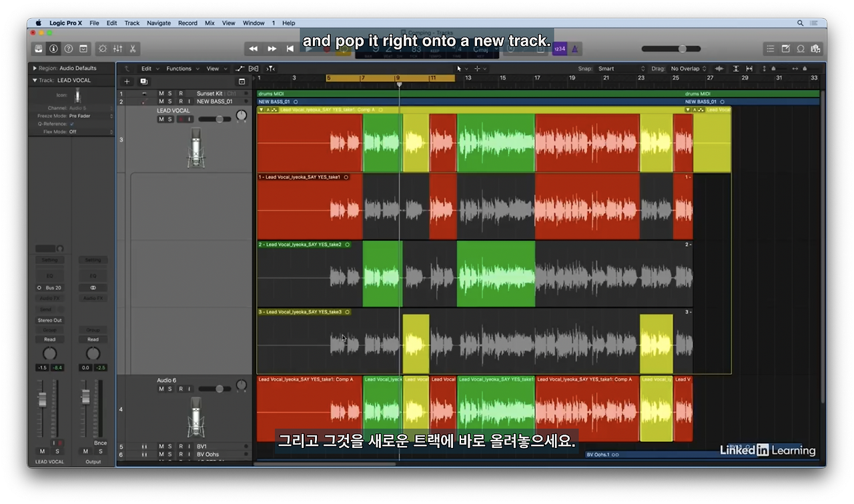Open the global tracks button in track header
The height and width of the screenshot is (504, 854).
pos(242,81)
